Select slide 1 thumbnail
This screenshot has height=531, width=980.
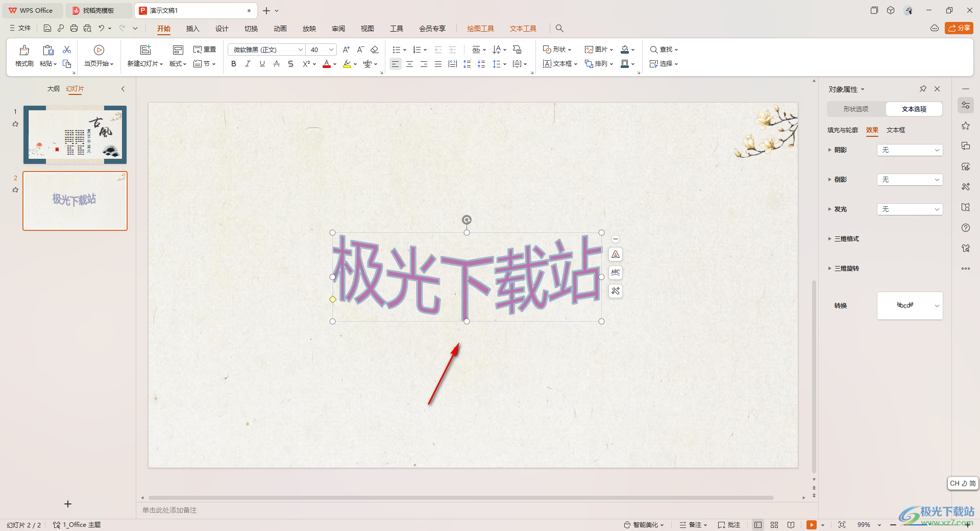75,135
